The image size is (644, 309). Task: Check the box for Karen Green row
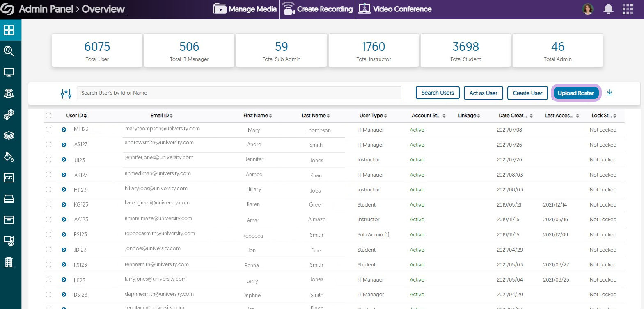[x=49, y=204]
